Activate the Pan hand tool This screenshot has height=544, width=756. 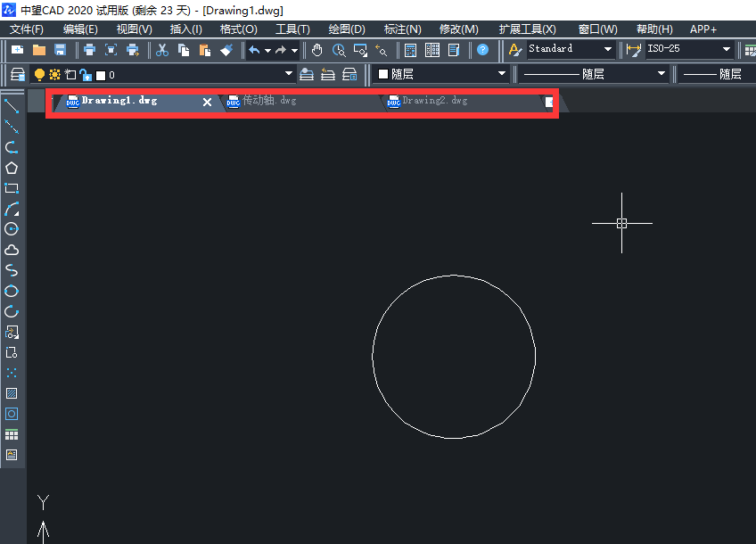pyautogui.click(x=317, y=50)
